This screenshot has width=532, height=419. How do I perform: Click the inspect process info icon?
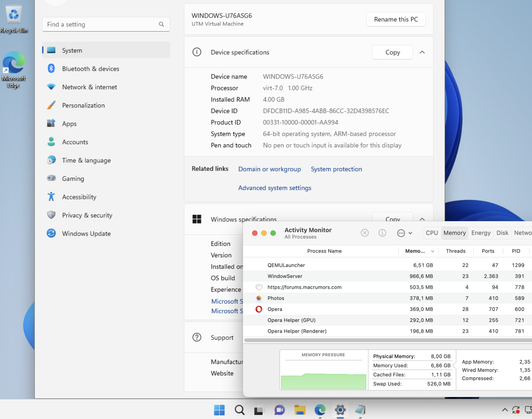[382, 233]
